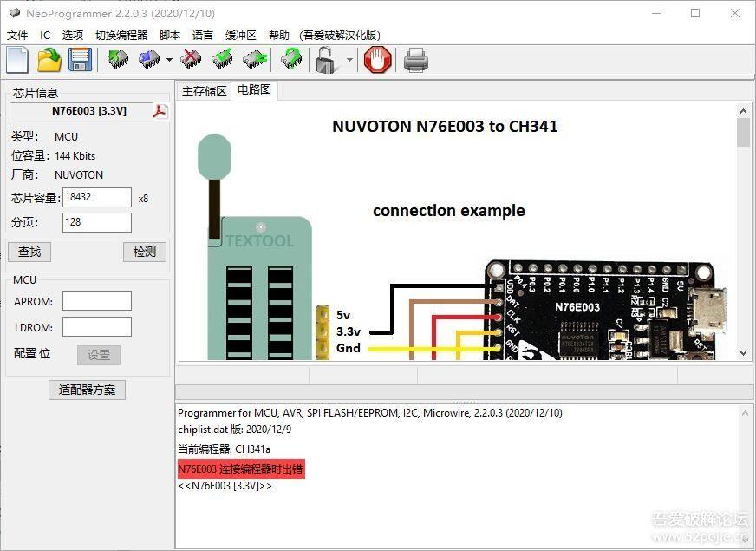
Task: Click the 检测 button
Action: pyautogui.click(x=145, y=252)
